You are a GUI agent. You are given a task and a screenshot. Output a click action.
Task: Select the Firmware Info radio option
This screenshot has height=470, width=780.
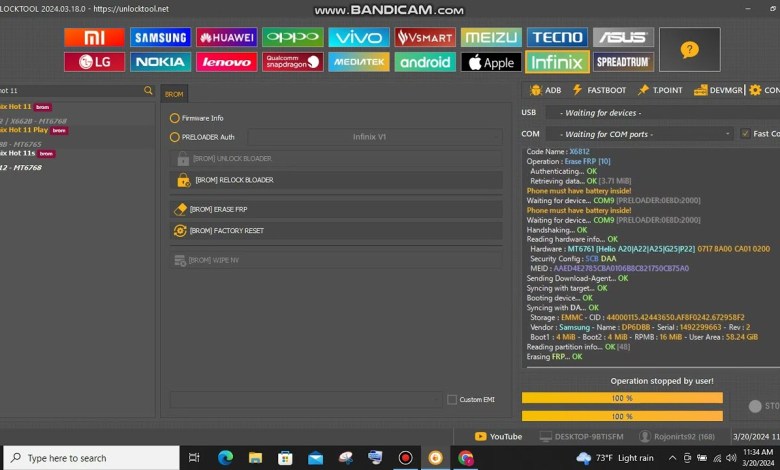tap(175, 118)
